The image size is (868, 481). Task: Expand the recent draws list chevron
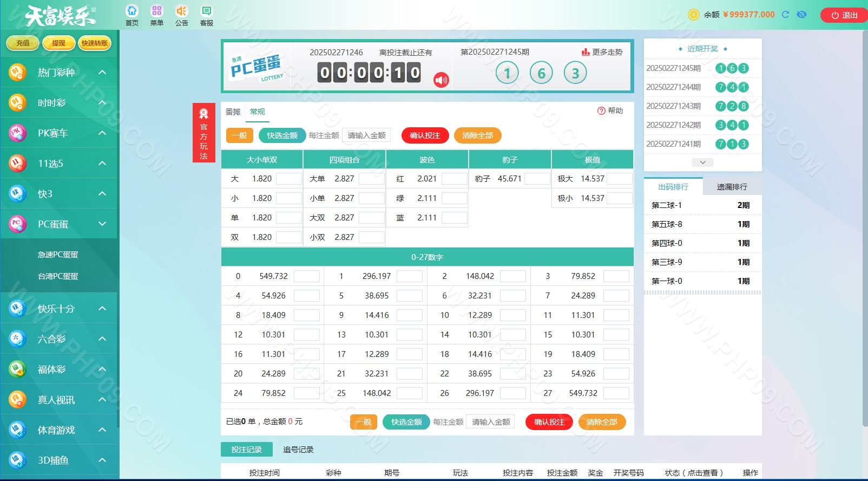702,162
